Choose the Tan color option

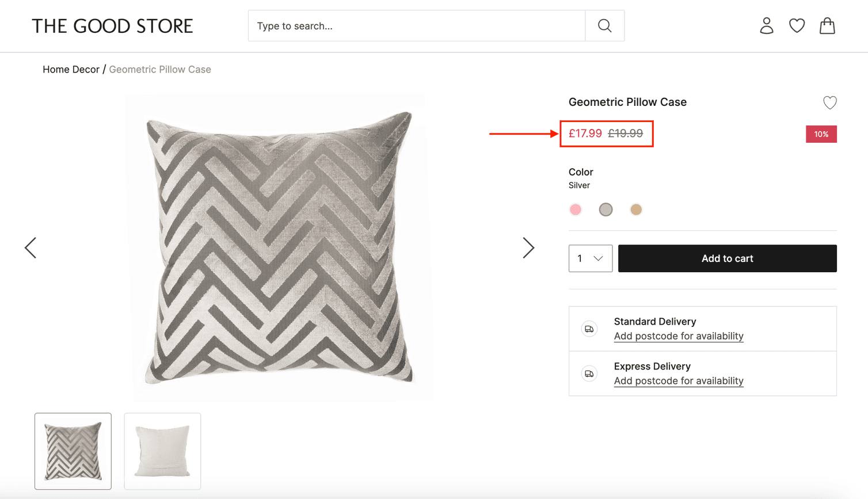(635, 209)
